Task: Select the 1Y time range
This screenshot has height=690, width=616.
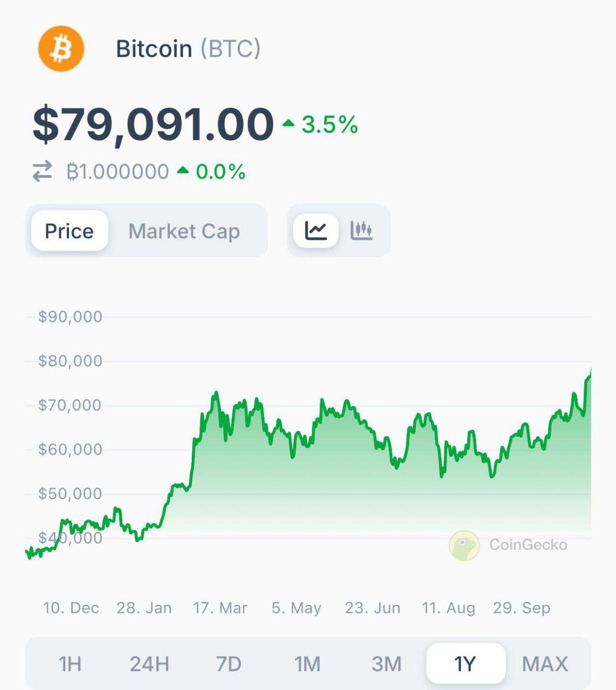Action: tap(466, 664)
